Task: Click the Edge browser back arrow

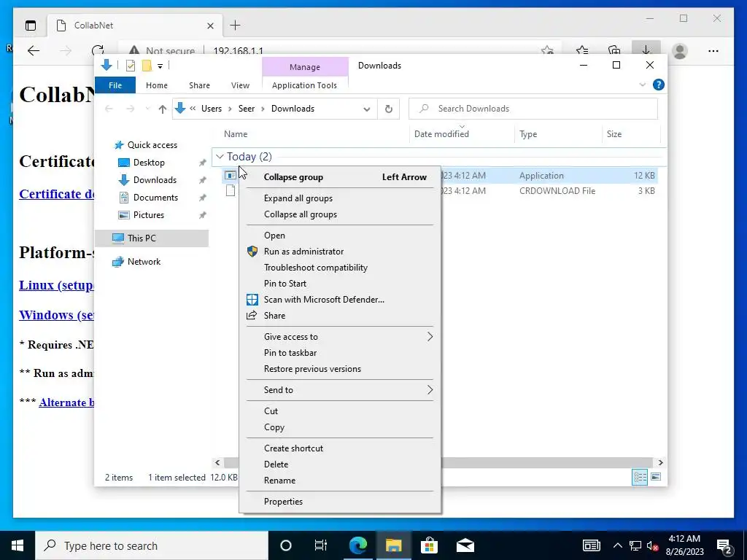Action: coord(34,50)
